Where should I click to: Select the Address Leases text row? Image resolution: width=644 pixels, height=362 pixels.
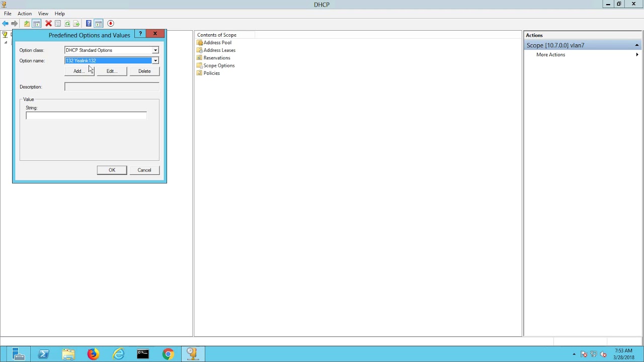(219, 50)
